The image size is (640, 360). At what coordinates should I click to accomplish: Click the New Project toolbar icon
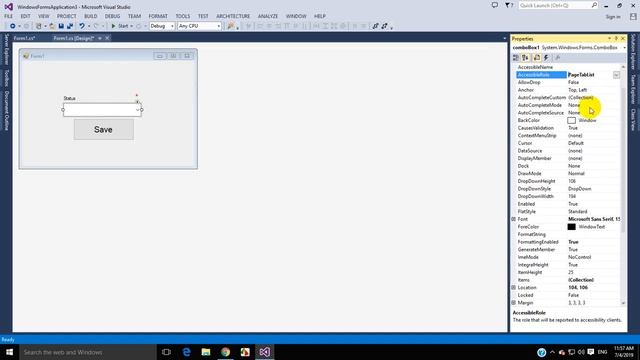[x=38, y=26]
